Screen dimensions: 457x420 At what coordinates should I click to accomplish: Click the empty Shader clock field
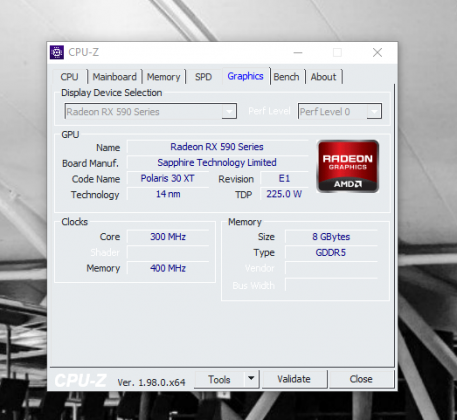click(x=168, y=252)
